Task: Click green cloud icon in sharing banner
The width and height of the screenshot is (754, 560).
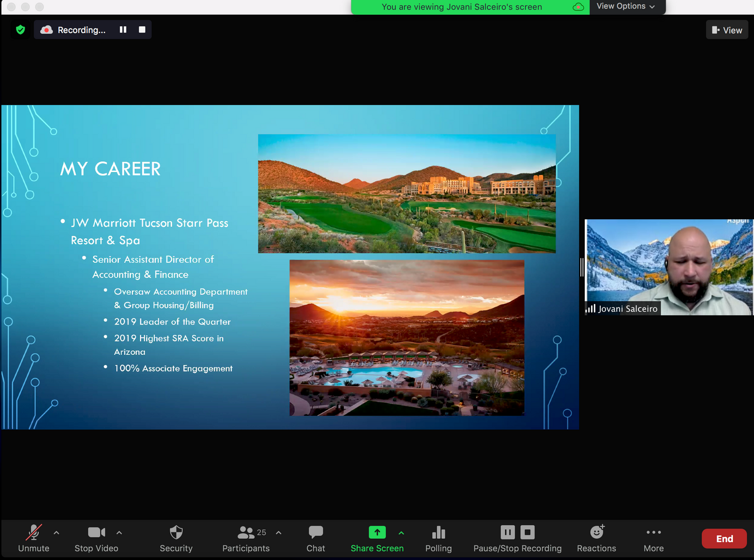Action: 578,7
